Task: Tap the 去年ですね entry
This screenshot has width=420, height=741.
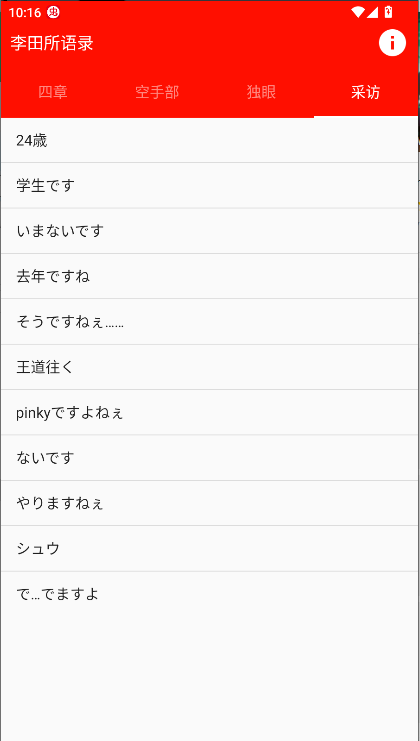Action: tap(209, 276)
